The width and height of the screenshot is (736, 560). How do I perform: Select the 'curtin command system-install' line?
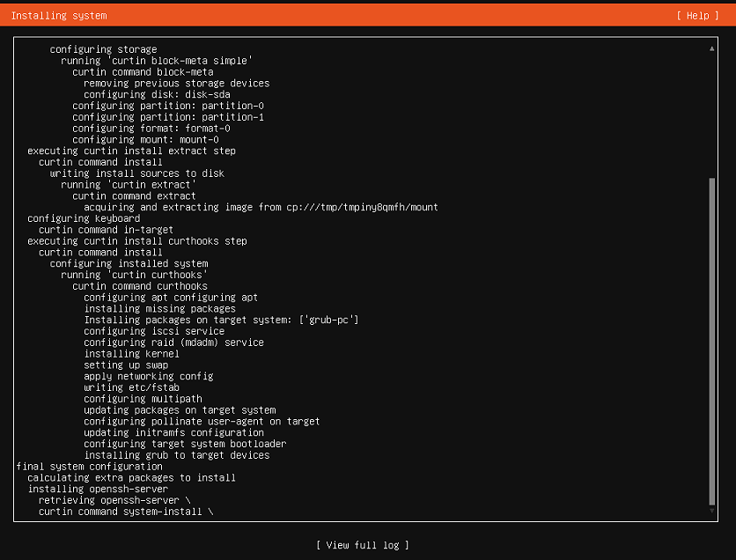pos(125,512)
